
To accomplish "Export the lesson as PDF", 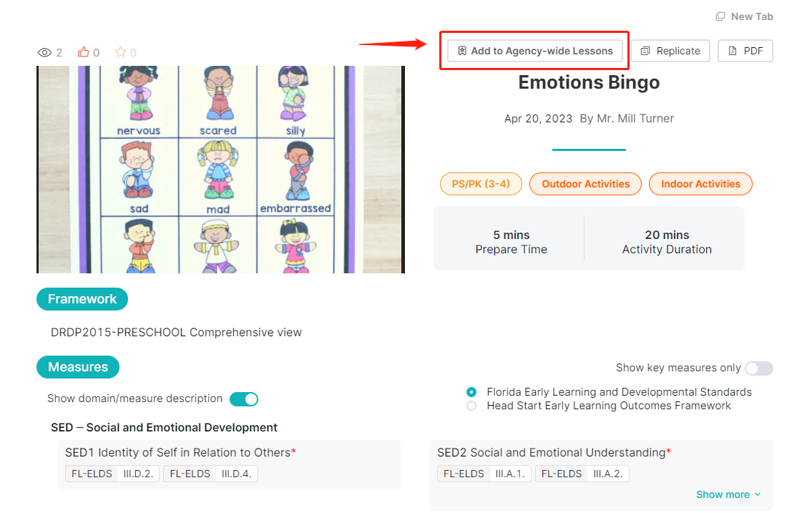I will (x=745, y=51).
